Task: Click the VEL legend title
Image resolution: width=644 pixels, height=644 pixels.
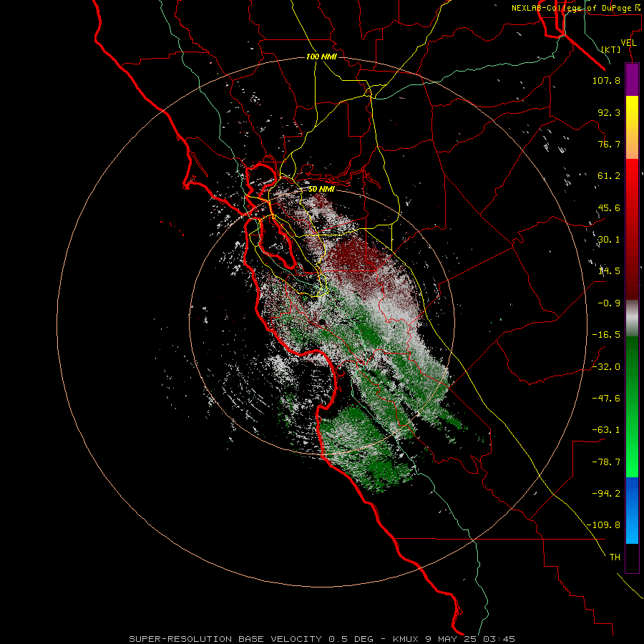Action: point(628,42)
